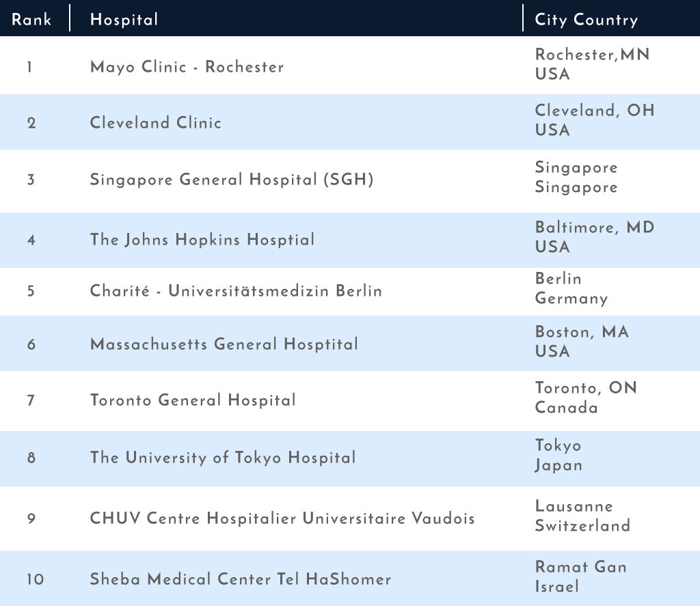Click the Ramat Gan Israel location cell
Screen dimensions: 700x606
(580, 577)
